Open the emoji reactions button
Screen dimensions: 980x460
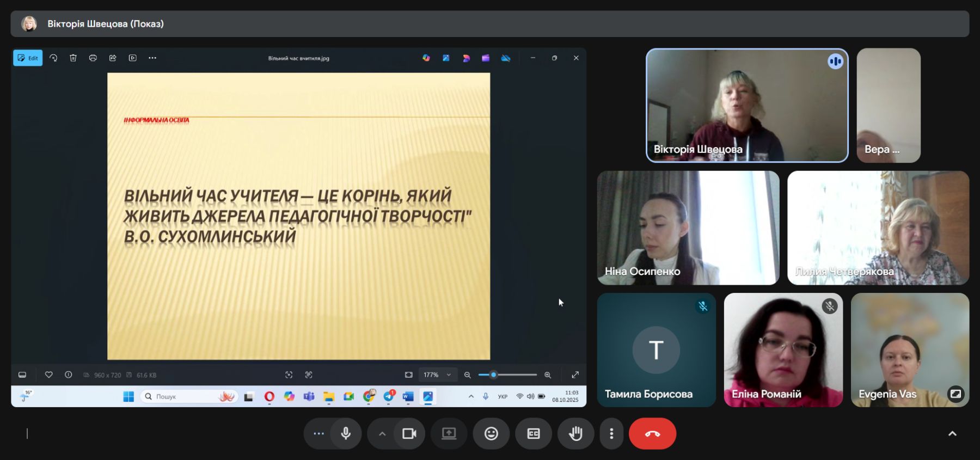491,433
